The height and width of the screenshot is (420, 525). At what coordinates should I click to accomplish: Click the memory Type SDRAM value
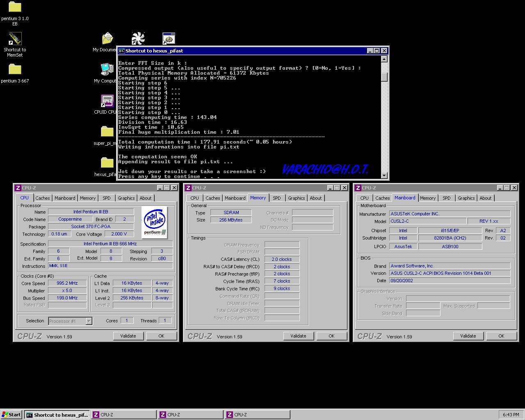[x=231, y=212]
